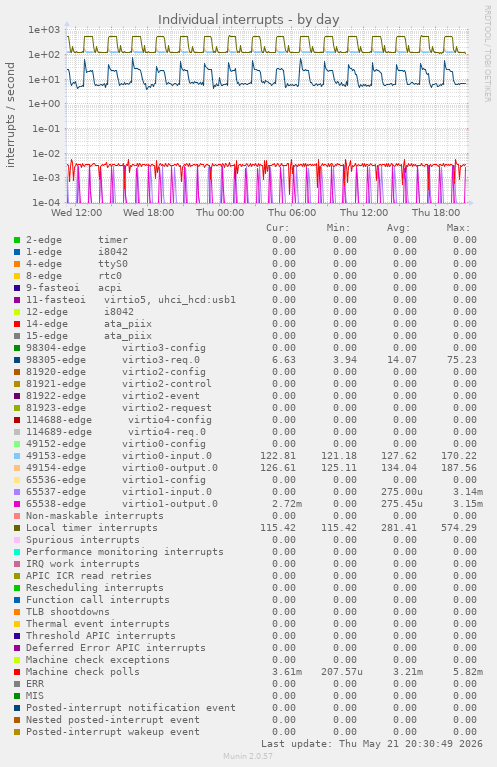Click the 1e+02 y-axis label
This screenshot has height=767, width=497.
click(x=44, y=54)
